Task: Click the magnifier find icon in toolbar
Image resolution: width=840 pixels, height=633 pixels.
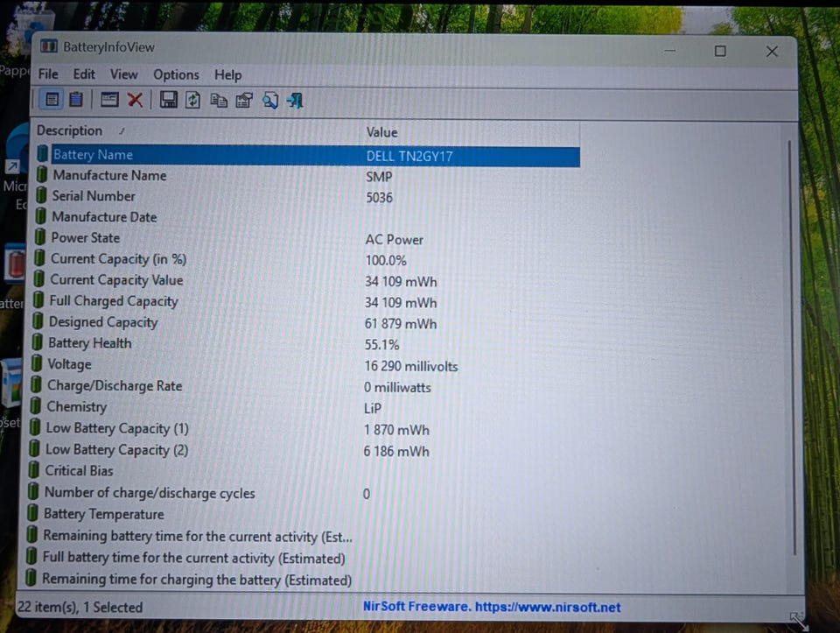Action: click(x=270, y=100)
